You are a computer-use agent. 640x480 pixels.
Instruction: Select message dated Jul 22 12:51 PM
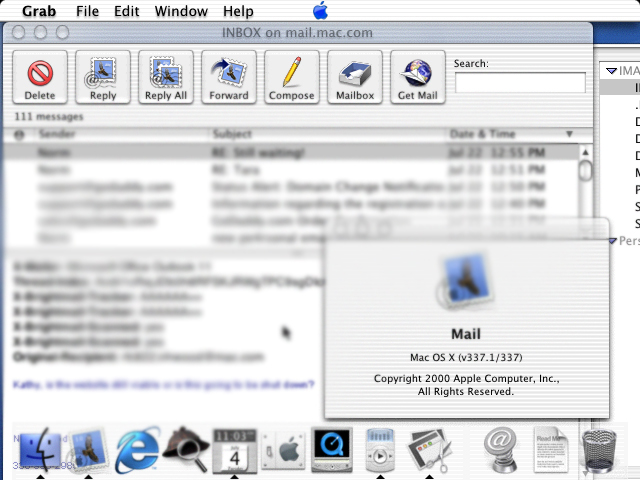291,170
